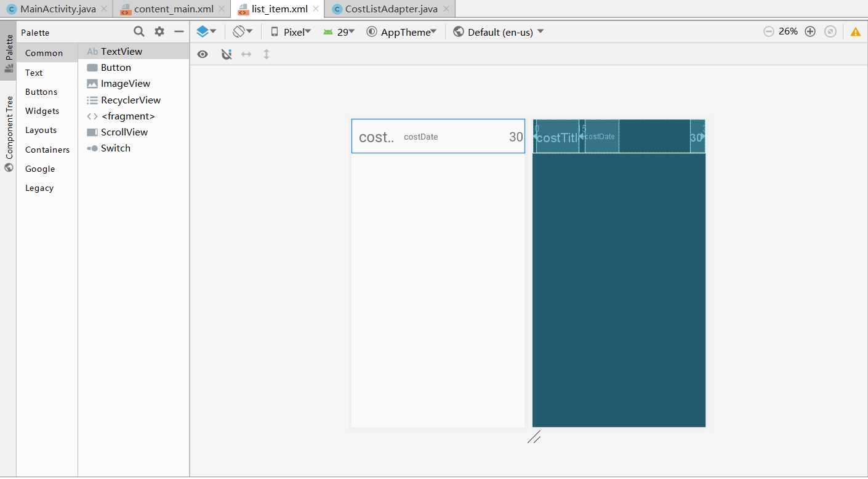The height and width of the screenshot is (479, 868).
Task: Open Palette settings via the gear icon
Action: point(159,32)
